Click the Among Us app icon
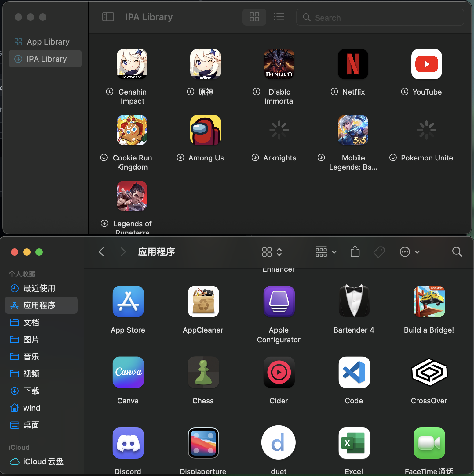 [205, 130]
